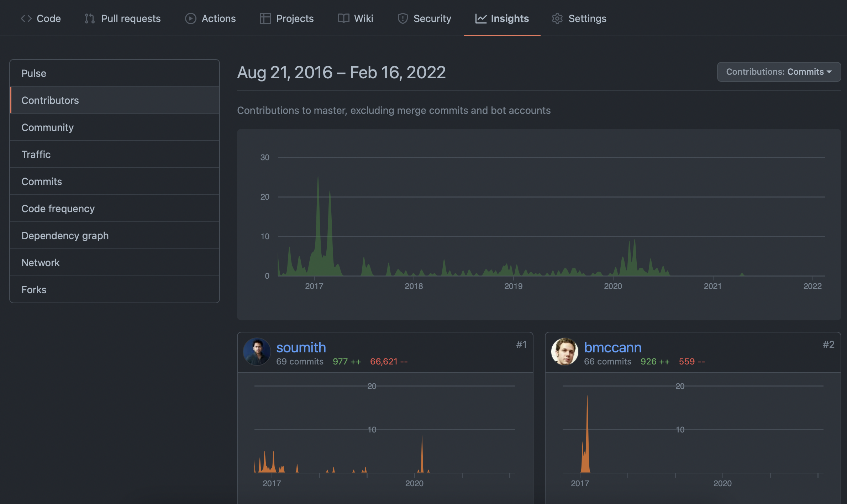This screenshot has height=504, width=847.
Task: Click bmccann's avatar thumbnail
Action: (565, 352)
